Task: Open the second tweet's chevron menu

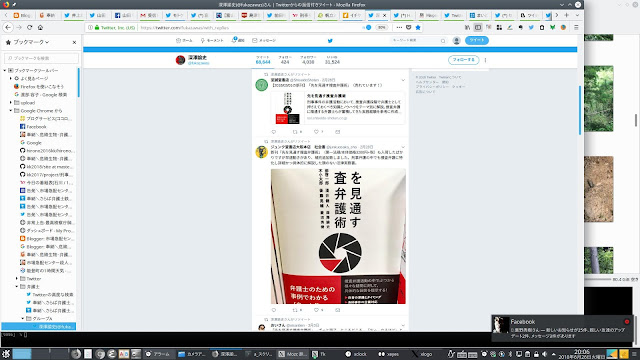Action: tap(403, 147)
